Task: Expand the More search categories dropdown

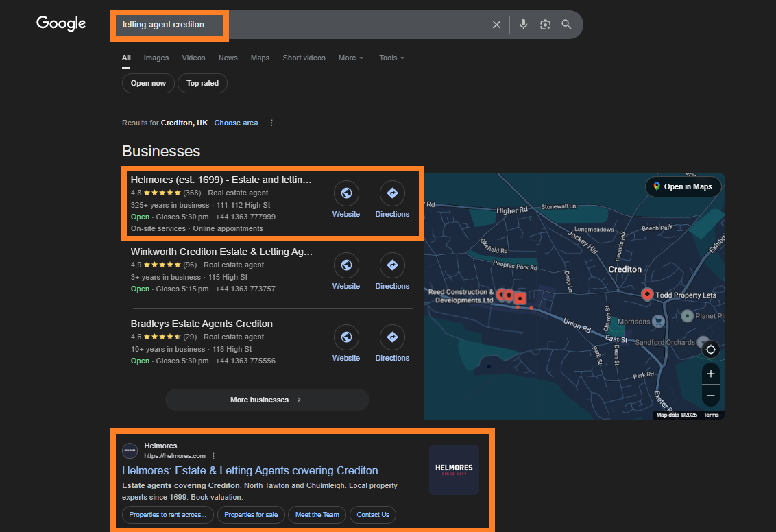Action: [x=350, y=58]
